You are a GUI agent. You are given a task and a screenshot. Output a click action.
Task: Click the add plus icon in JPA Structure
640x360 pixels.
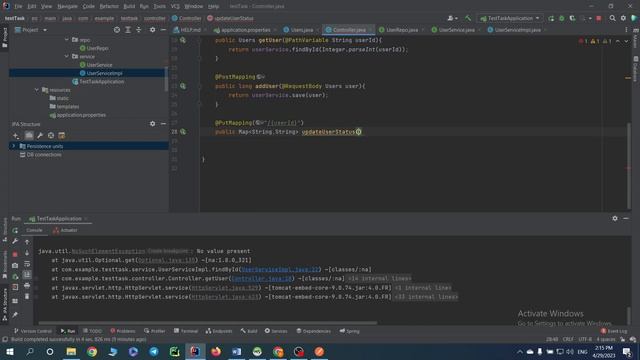(x=16, y=136)
